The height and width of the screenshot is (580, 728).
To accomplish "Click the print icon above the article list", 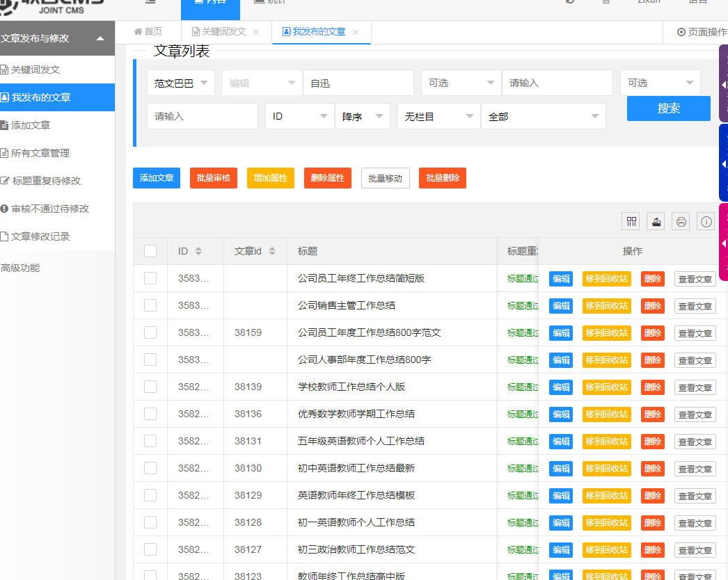I will coord(680,221).
